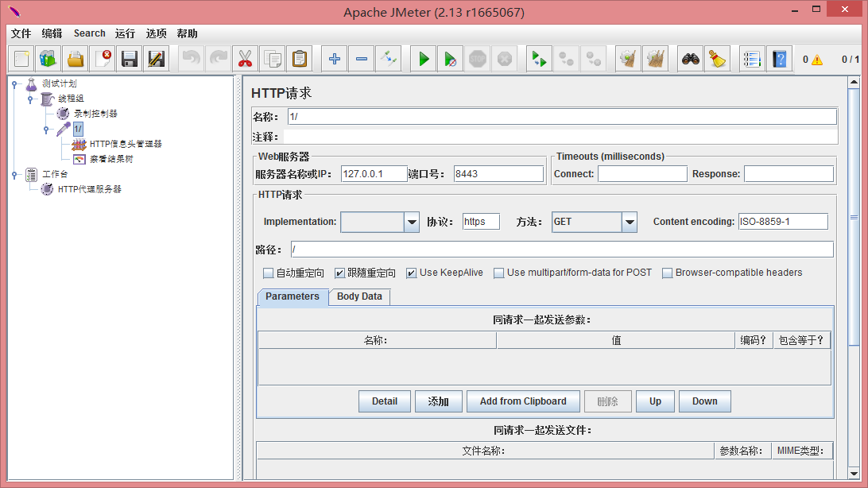Click the Connect timeout field
This screenshot has width=868, height=488.
coord(642,174)
